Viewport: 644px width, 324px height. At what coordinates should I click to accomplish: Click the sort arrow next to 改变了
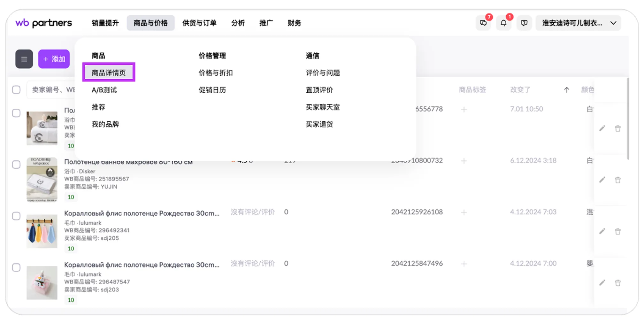[x=566, y=90]
